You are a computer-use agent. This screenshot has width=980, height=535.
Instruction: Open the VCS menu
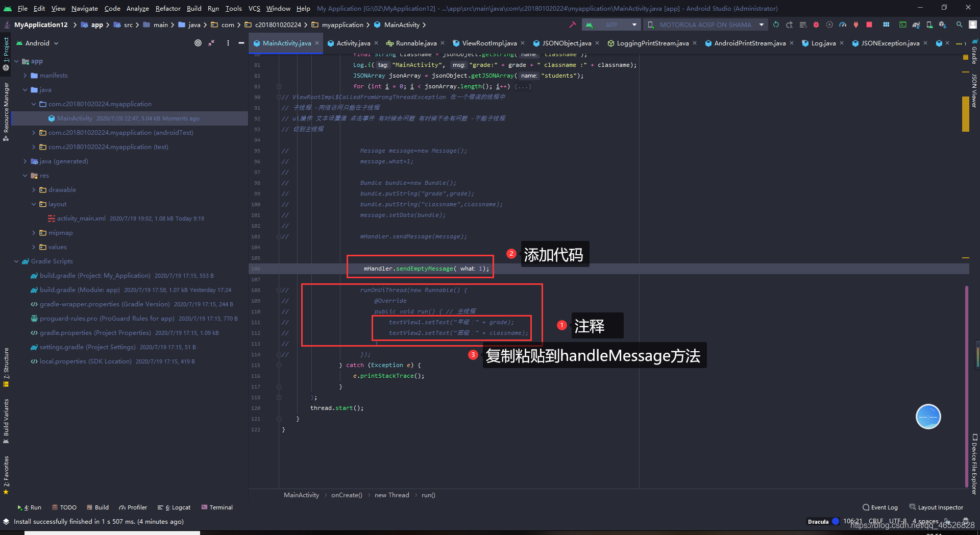pos(254,8)
